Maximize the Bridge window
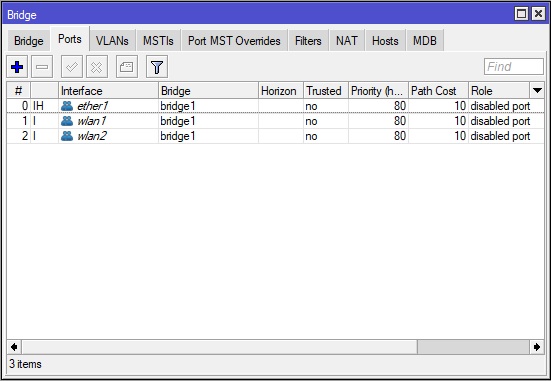551x381 pixels. 521,14
